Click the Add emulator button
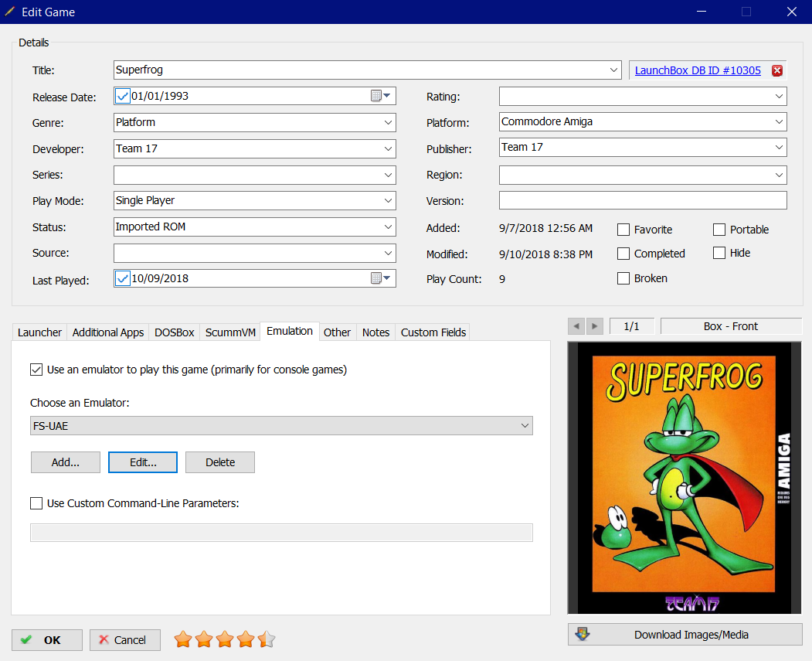The width and height of the screenshot is (812, 661). click(x=65, y=462)
